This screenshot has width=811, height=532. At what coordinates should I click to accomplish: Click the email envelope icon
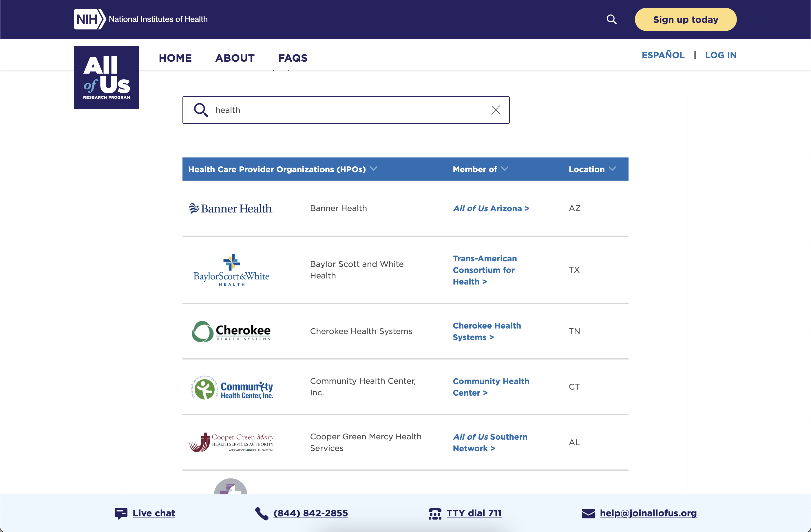pos(588,513)
